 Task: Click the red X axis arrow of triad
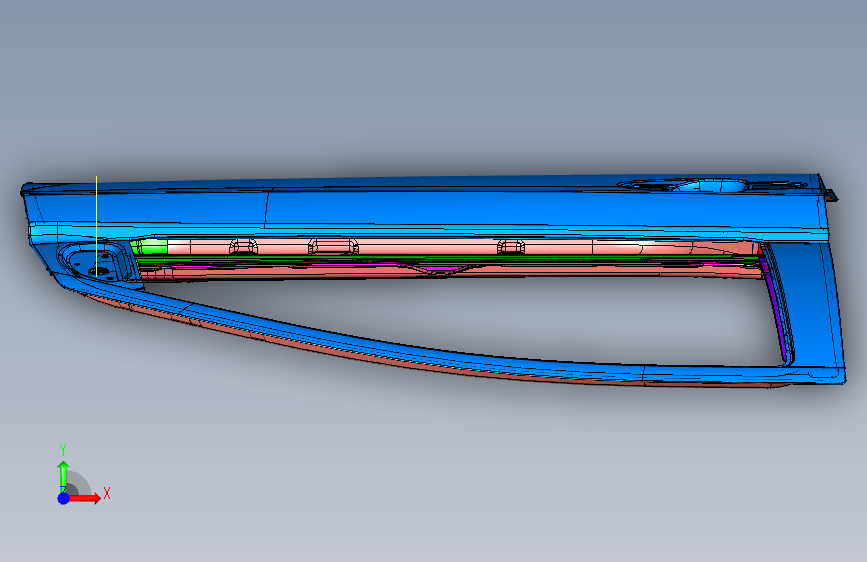click(x=84, y=498)
